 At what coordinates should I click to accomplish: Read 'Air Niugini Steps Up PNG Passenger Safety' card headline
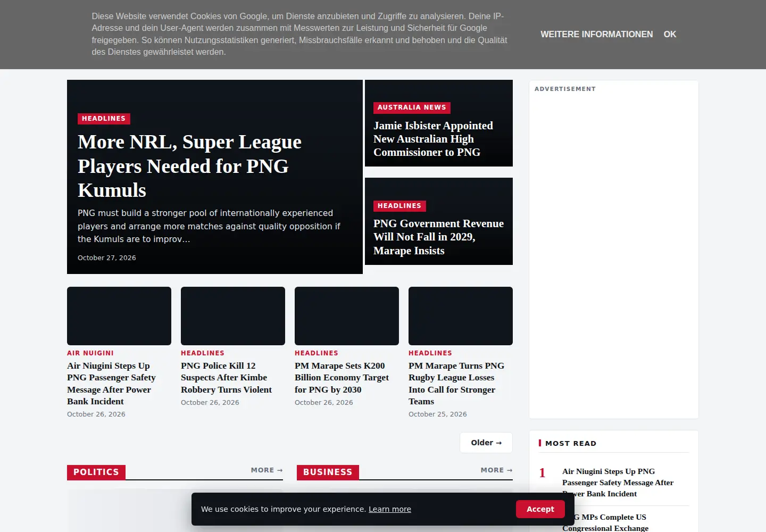click(112, 384)
